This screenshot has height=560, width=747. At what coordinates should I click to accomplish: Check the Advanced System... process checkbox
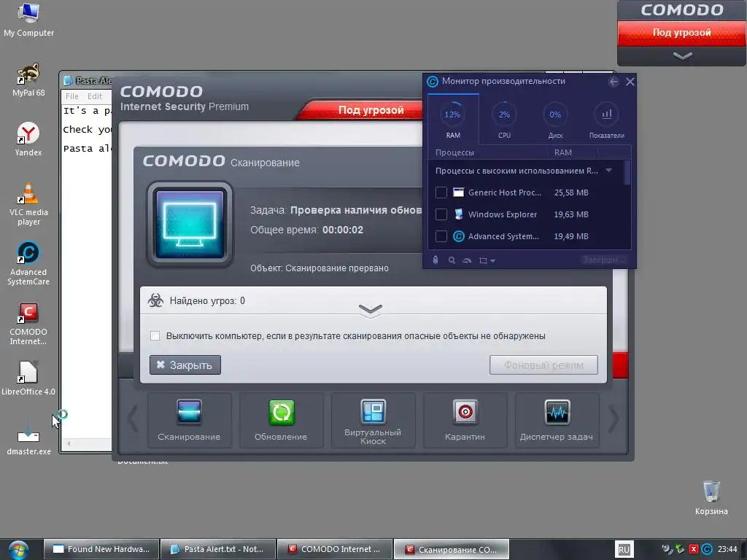(x=441, y=236)
